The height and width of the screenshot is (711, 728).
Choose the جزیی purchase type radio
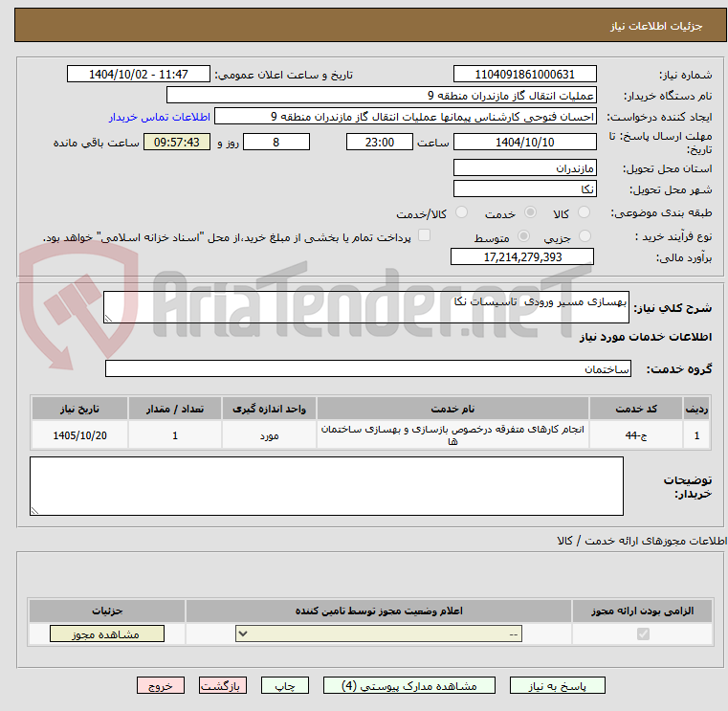click(585, 236)
